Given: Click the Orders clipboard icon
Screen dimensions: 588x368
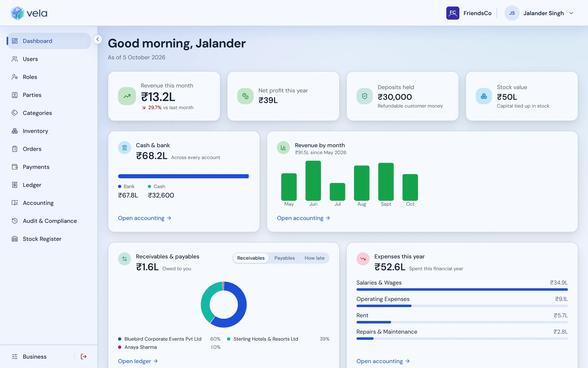Looking at the screenshot, I should 15,149.
